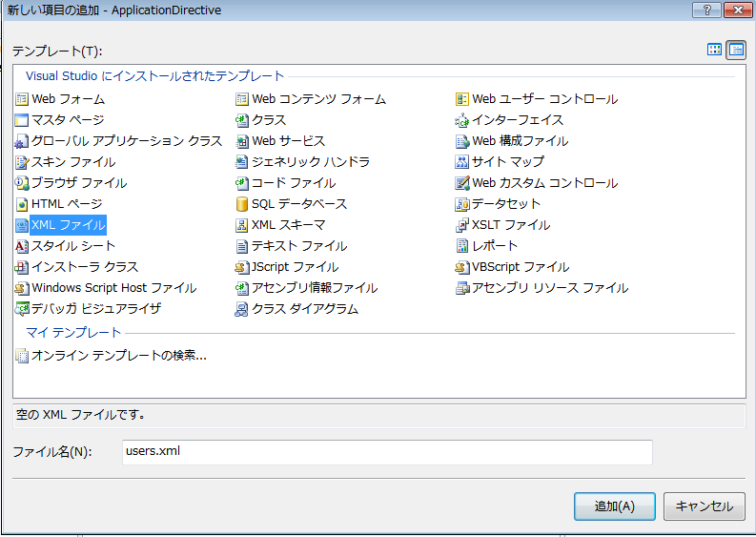The height and width of the screenshot is (537, 756).
Task: Click the 'ジェネリック ハンドラ' label text
Action: pyautogui.click(x=311, y=162)
